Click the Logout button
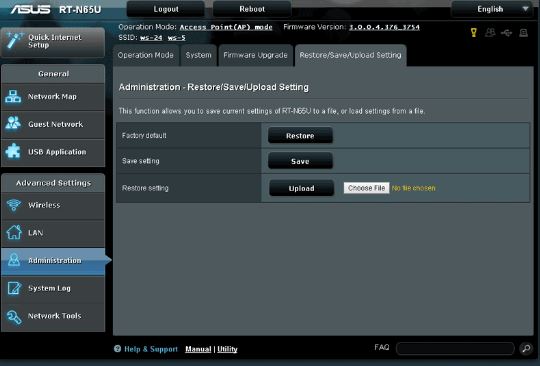Image resolution: width=540 pixels, height=366 pixels. [166, 9]
